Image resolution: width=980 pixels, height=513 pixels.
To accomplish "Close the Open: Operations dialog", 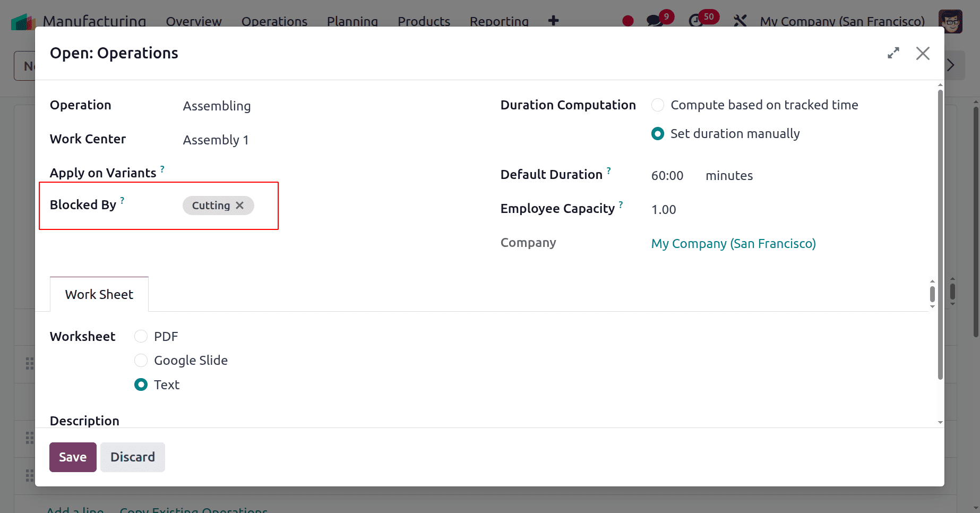I will [x=923, y=53].
